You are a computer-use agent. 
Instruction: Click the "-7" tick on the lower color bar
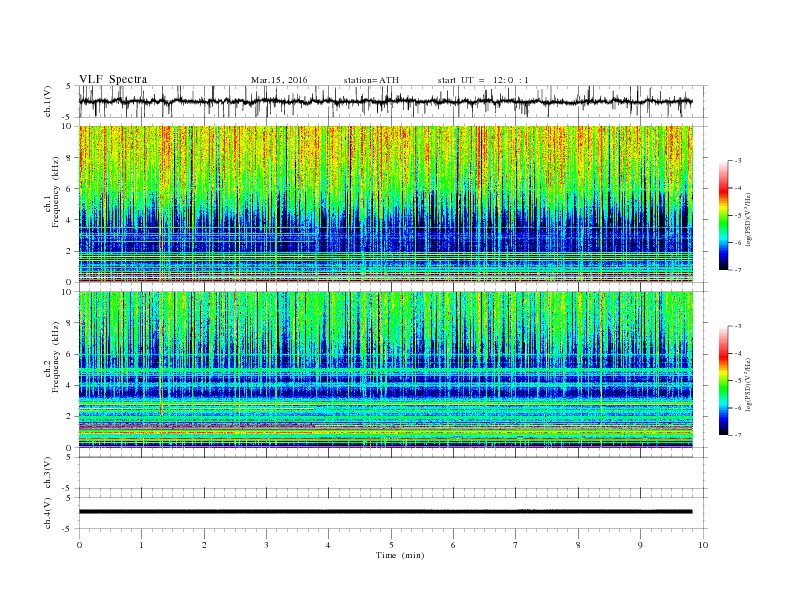coord(737,435)
